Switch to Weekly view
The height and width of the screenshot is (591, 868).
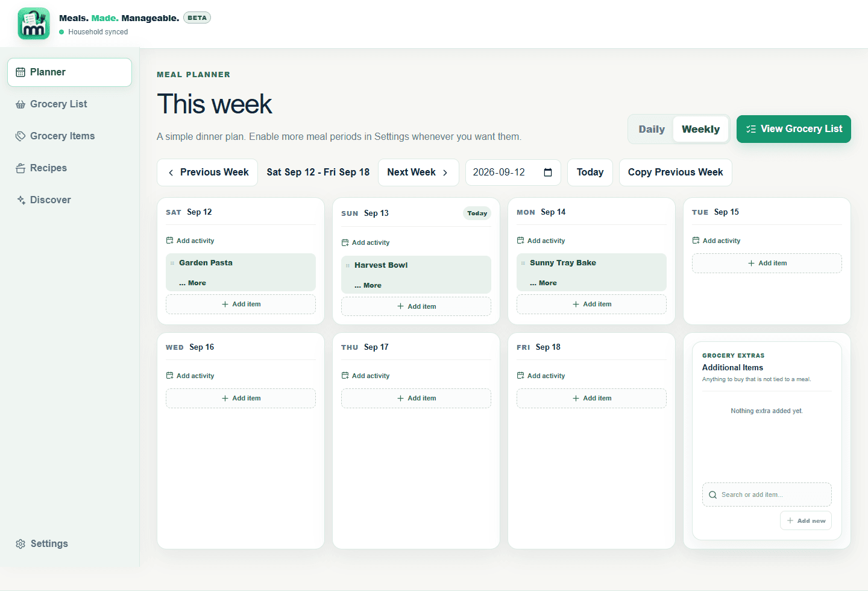click(x=700, y=129)
